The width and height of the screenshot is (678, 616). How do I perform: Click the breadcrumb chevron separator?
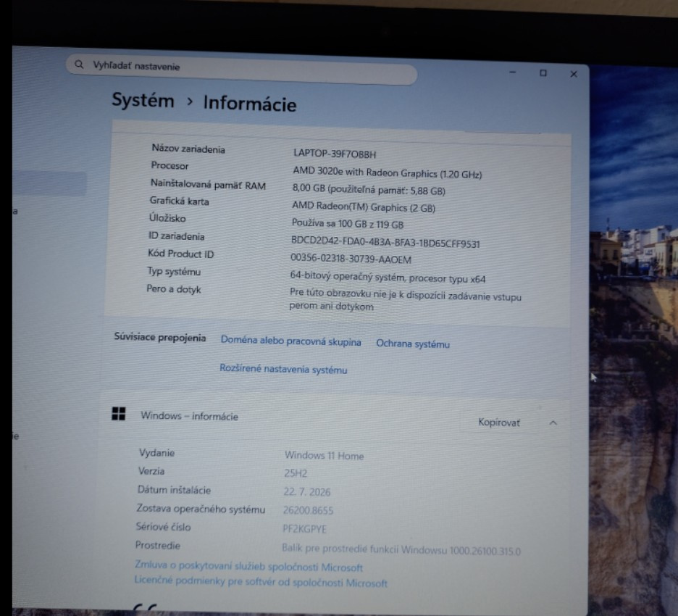[x=189, y=101]
